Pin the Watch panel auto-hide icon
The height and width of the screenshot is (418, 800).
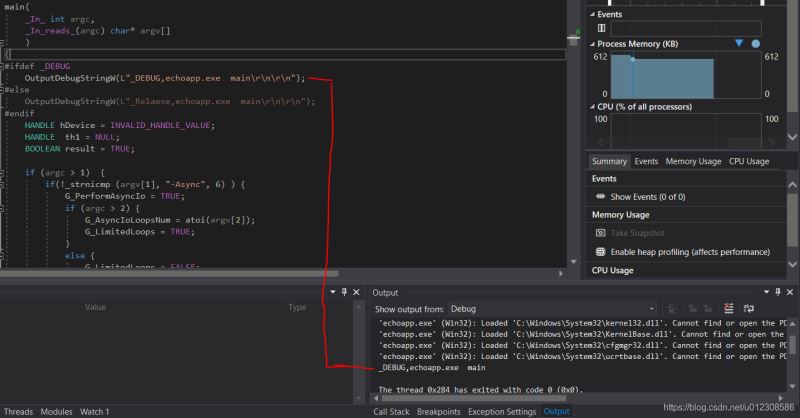point(344,292)
